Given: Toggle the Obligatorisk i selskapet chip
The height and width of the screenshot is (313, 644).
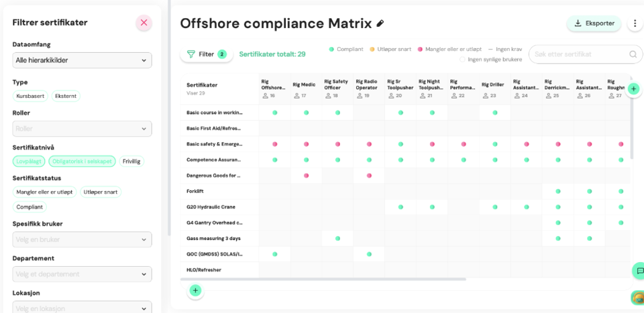Looking at the screenshot, I should point(83,162).
